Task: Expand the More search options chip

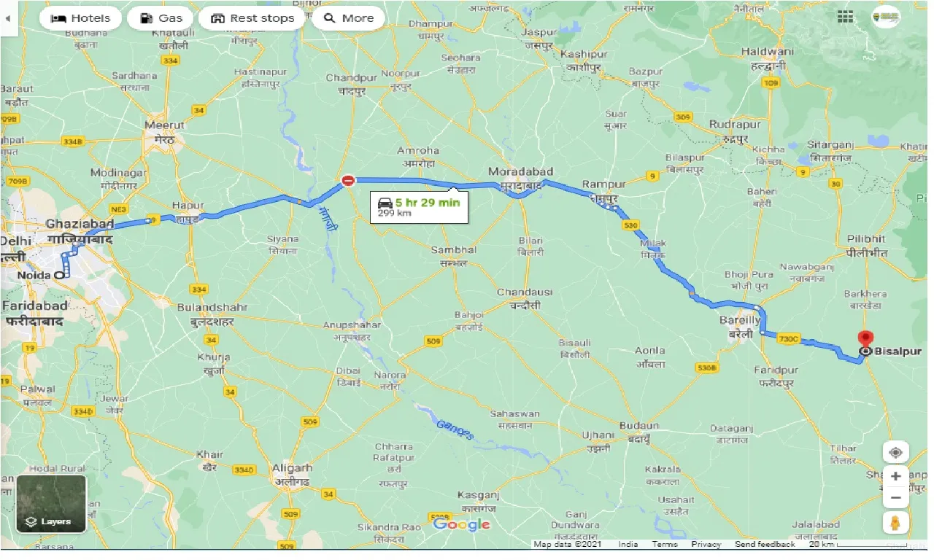Action: click(348, 18)
